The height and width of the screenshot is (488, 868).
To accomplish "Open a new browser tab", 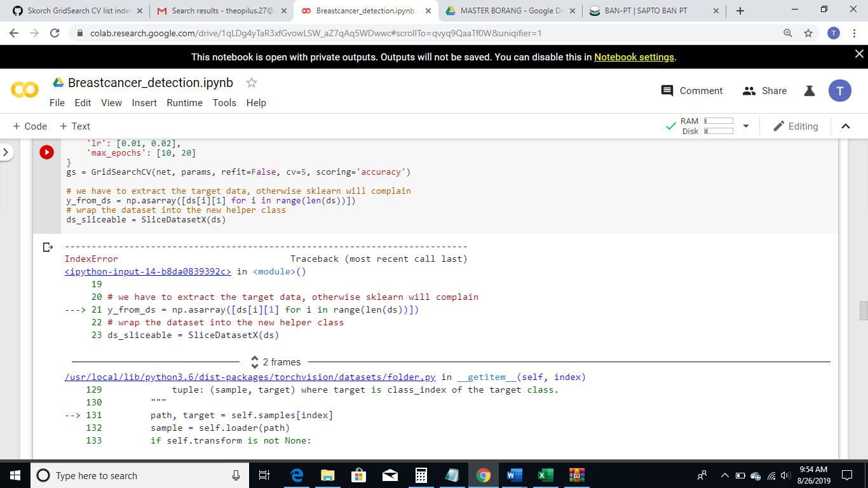I will click(x=740, y=11).
